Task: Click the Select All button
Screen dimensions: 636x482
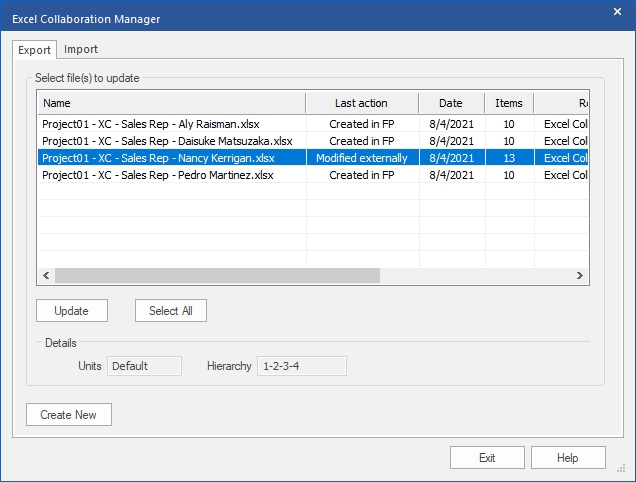Action: (x=171, y=311)
